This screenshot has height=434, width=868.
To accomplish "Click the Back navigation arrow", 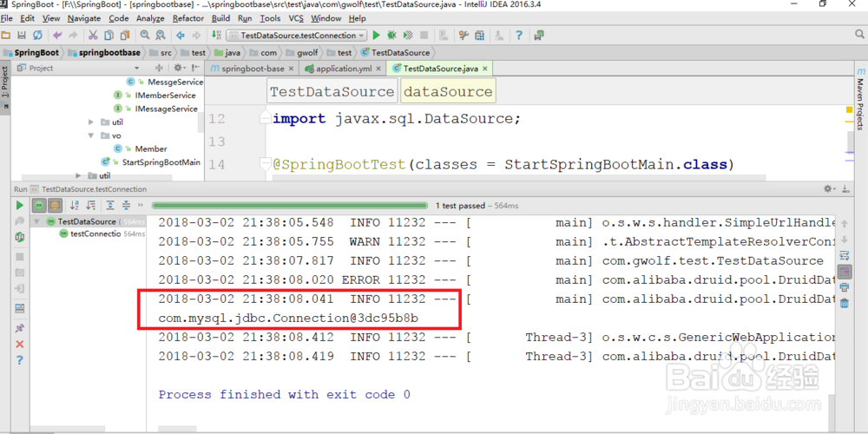I will (x=181, y=36).
